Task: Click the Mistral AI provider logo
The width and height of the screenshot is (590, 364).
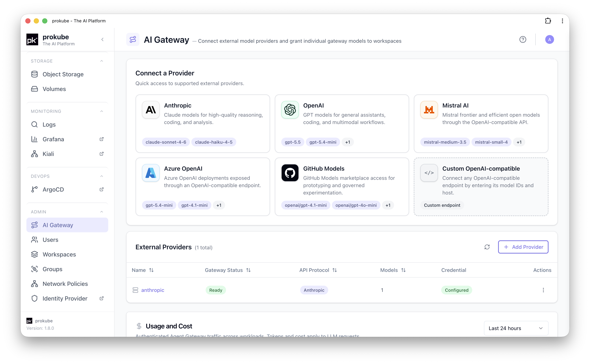Action: click(x=429, y=110)
